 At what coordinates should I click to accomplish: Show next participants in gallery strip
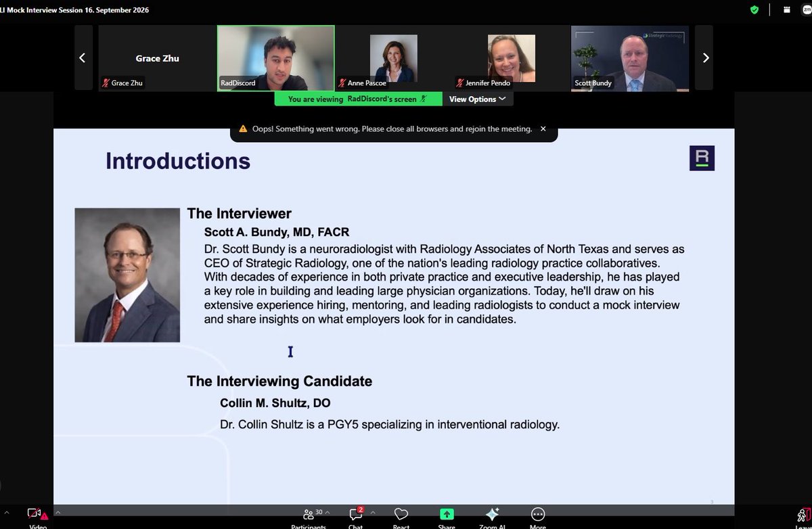704,57
